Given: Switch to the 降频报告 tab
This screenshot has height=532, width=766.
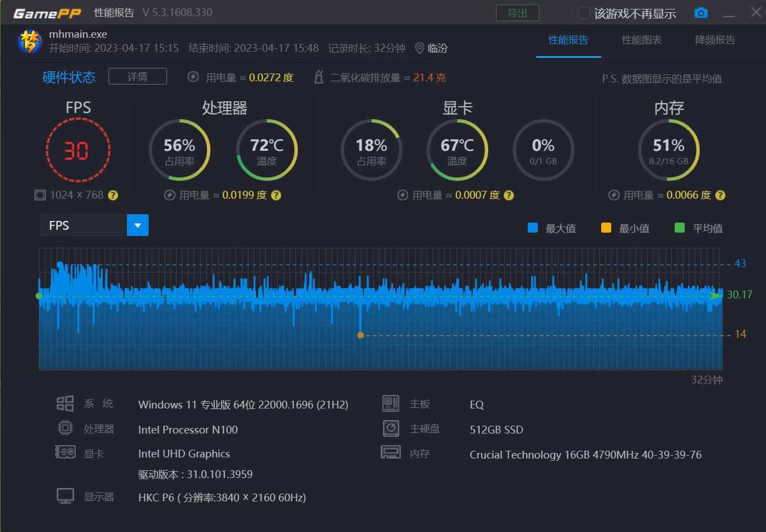Looking at the screenshot, I should click(715, 40).
